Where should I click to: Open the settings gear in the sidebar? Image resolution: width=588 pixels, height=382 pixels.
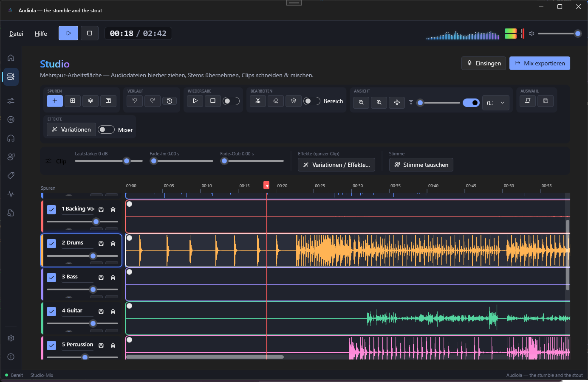pyautogui.click(x=11, y=338)
